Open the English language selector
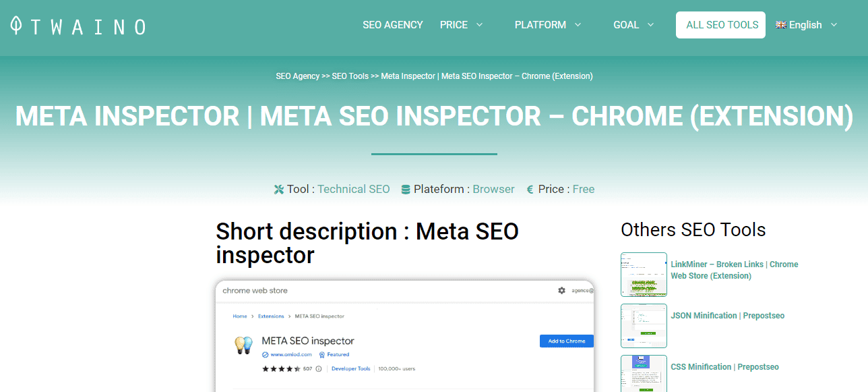Viewport: 868px width, 392px height. pos(807,25)
